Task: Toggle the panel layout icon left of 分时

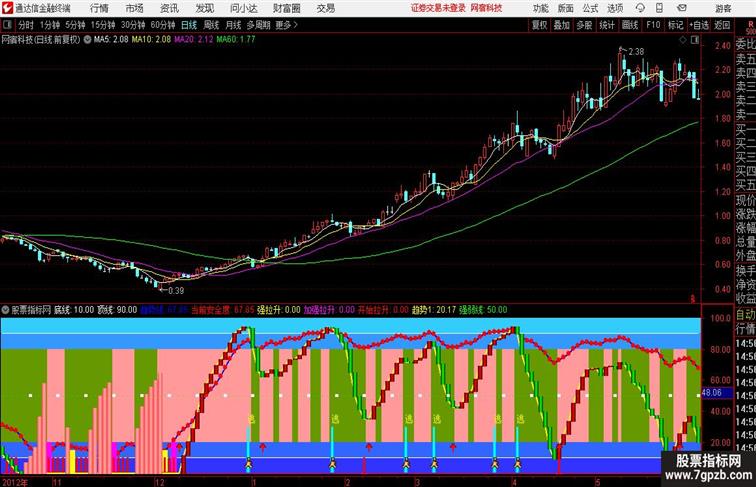Action: pyautogui.click(x=7, y=25)
